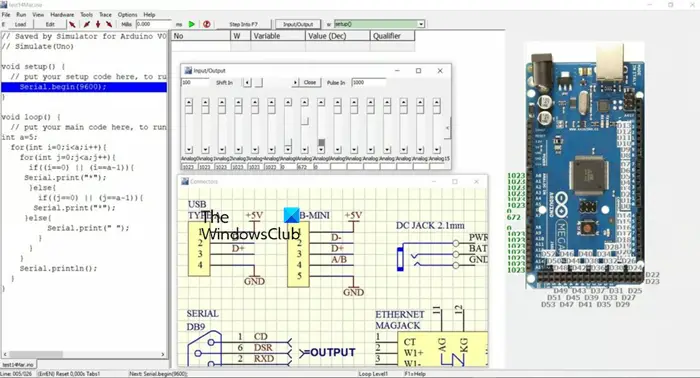Click the Step Into F7 button
700x378 pixels.
[243, 24]
